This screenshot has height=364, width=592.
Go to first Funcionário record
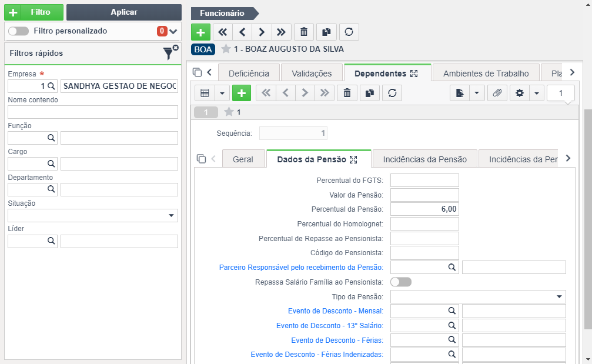point(223,32)
